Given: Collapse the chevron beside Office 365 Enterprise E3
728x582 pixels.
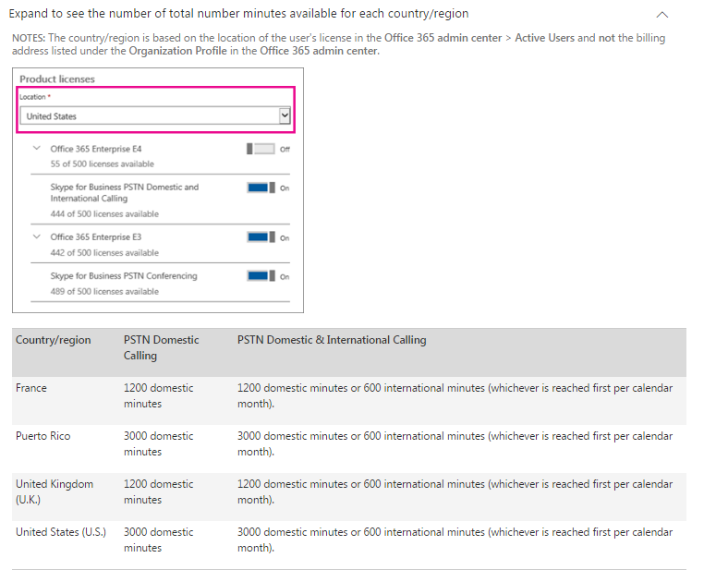Looking at the screenshot, I should [37, 236].
